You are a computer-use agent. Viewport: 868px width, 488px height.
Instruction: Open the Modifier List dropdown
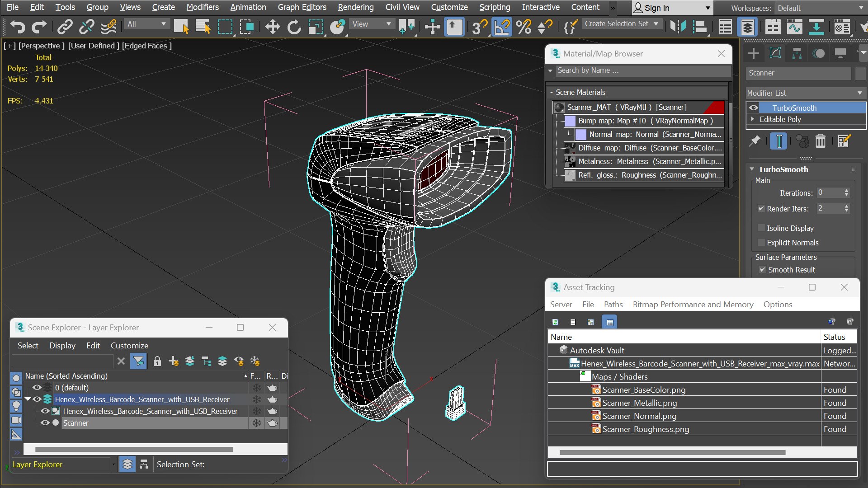click(x=805, y=93)
